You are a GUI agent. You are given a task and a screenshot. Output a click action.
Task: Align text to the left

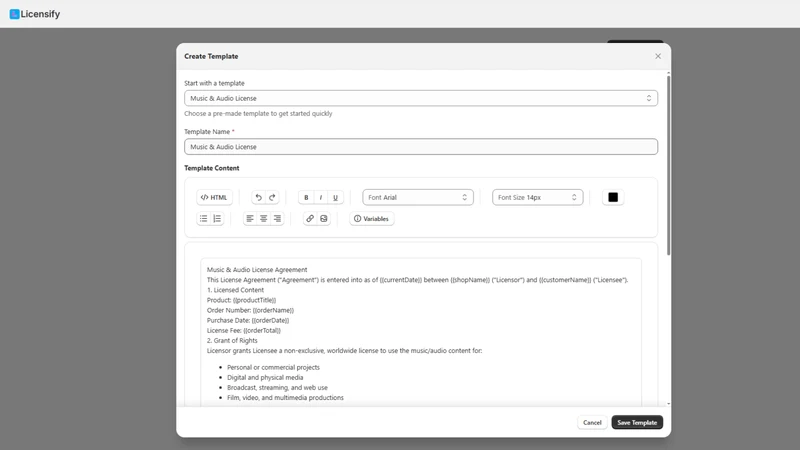[x=249, y=218]
